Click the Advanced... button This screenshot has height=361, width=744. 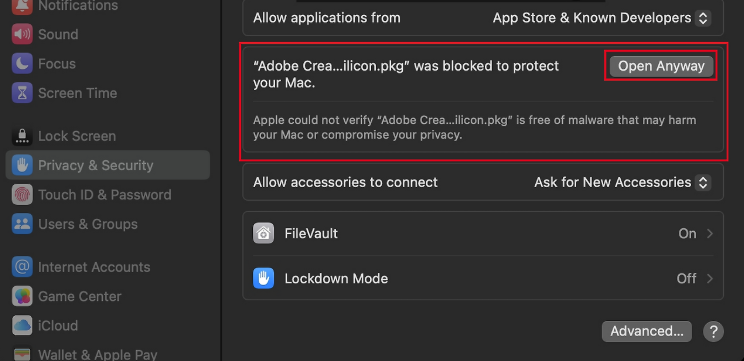[647, 331]
